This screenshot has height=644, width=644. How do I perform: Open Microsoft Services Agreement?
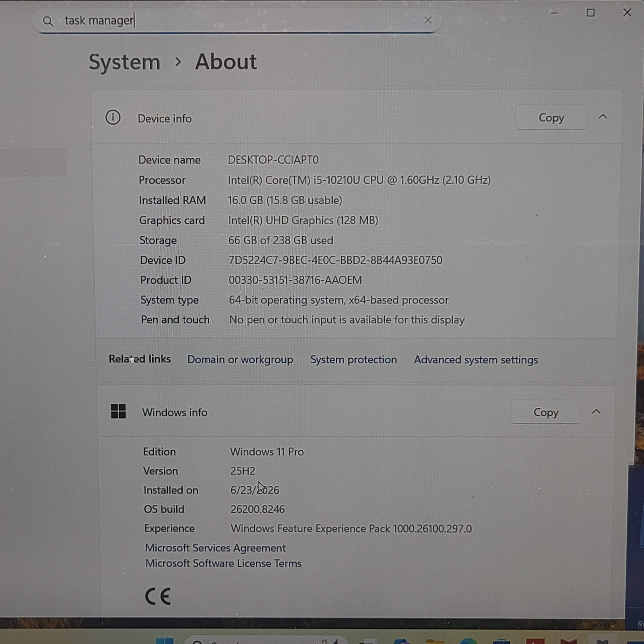[215, 548]
